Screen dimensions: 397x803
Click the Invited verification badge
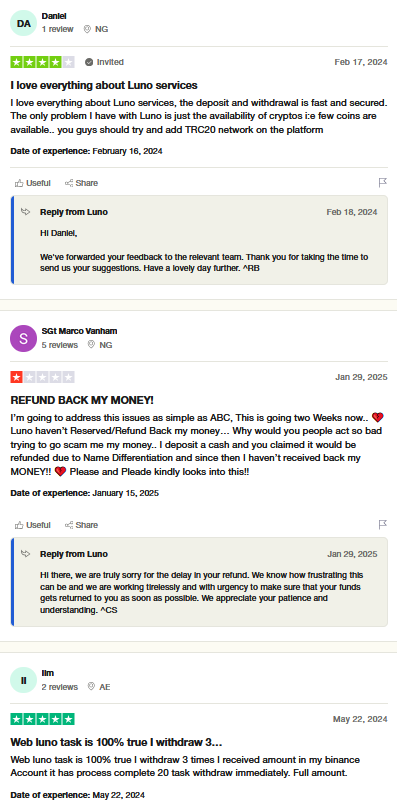tap(105, 62)
